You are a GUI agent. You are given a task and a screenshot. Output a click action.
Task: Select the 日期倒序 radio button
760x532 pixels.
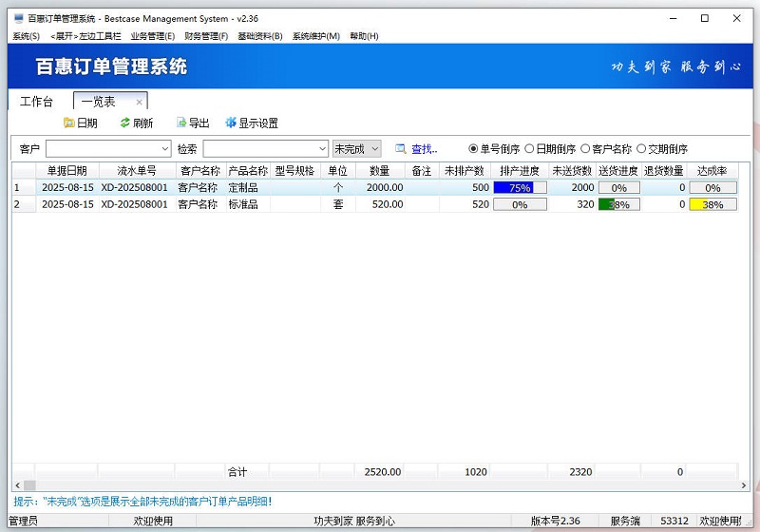[x=529, y=149]
